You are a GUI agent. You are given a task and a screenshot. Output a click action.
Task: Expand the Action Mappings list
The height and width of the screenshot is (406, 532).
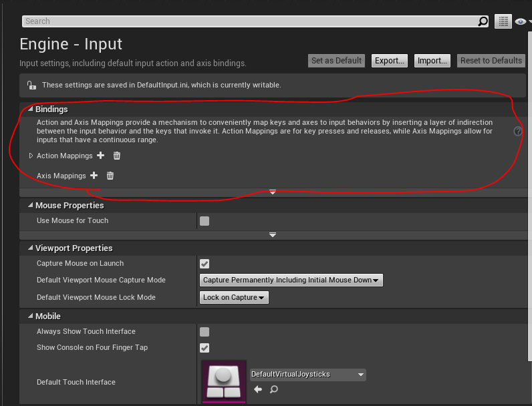31,156
